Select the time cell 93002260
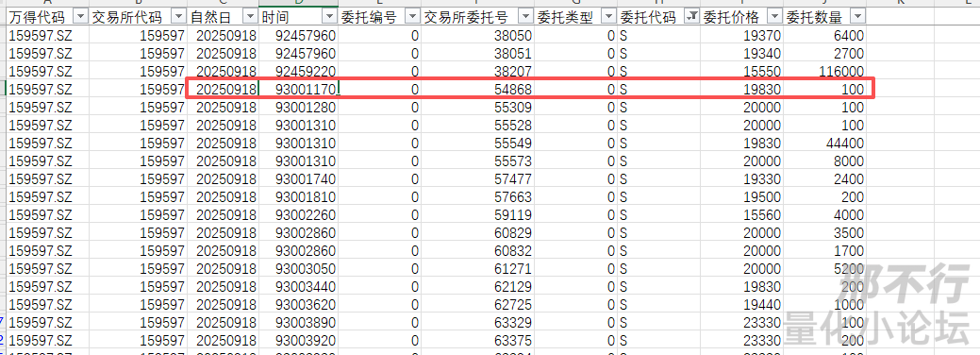The image size is (980, 355). point(299,214)
